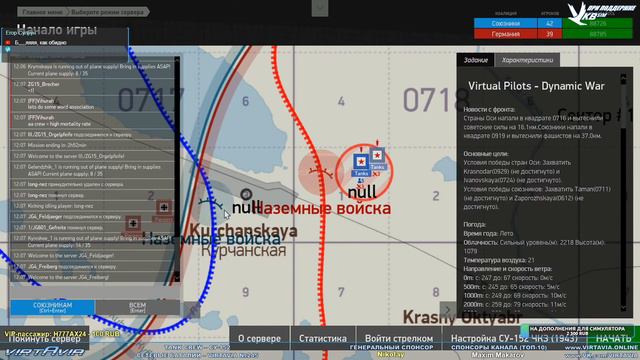Collapse the briefing panel with the chevron arrow
Viewport: 640px width, 360px height.
point(447,310)
